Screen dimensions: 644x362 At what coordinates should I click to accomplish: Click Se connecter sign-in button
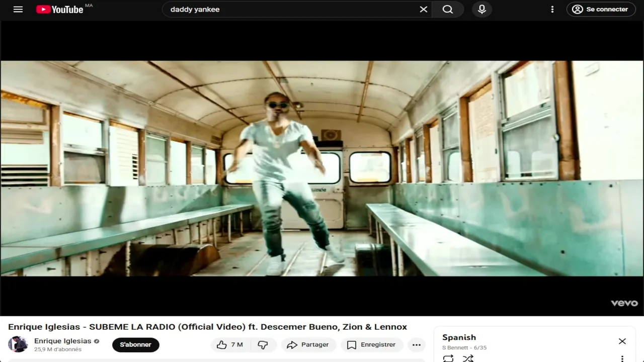coord(601,9)
